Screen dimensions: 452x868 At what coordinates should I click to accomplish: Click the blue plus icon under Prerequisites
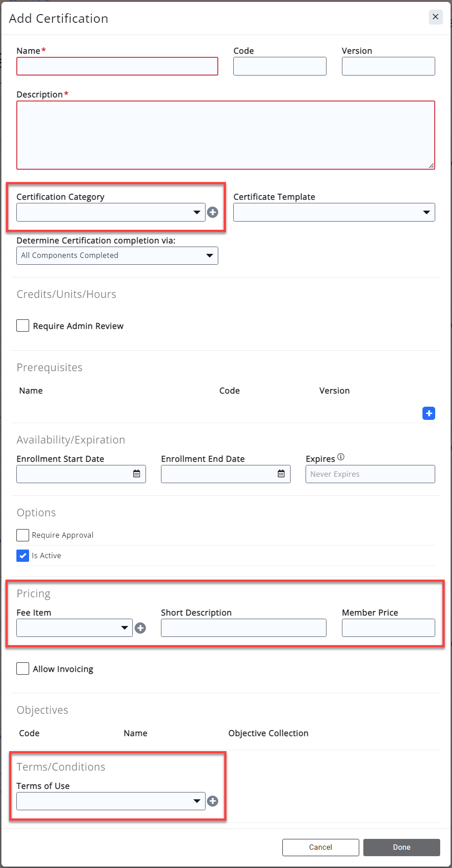tap(428, 413)
